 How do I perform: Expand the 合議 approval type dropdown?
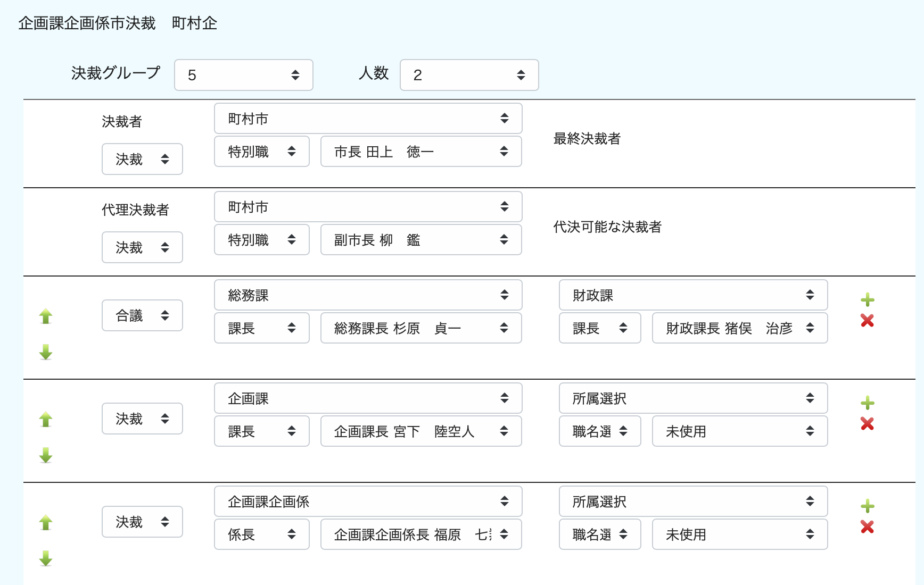(142, 315)
